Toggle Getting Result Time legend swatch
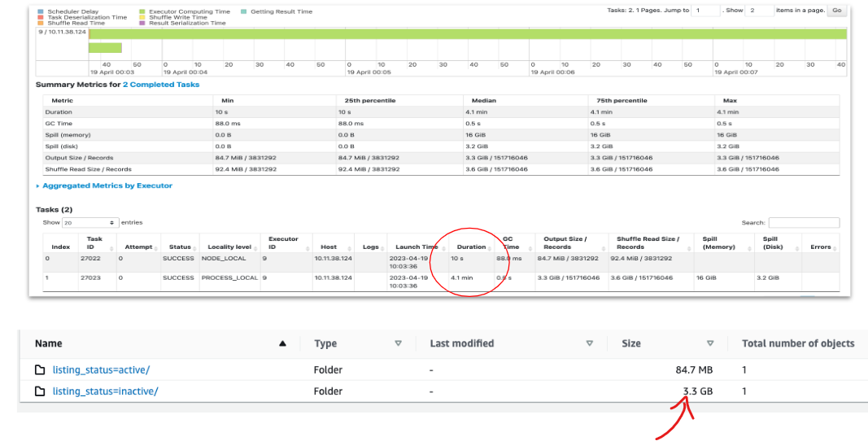 (x=245, y=11)
